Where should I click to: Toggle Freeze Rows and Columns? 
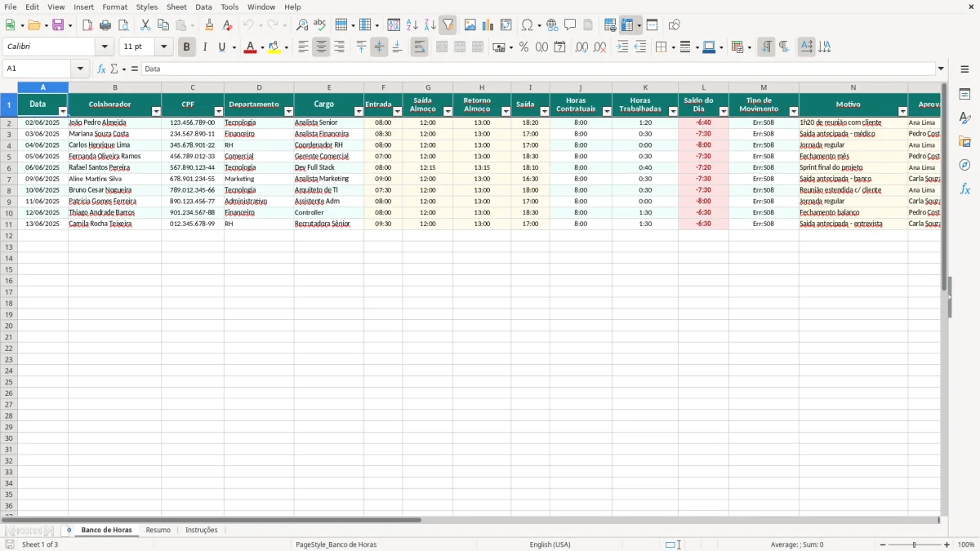pos(628,25)
